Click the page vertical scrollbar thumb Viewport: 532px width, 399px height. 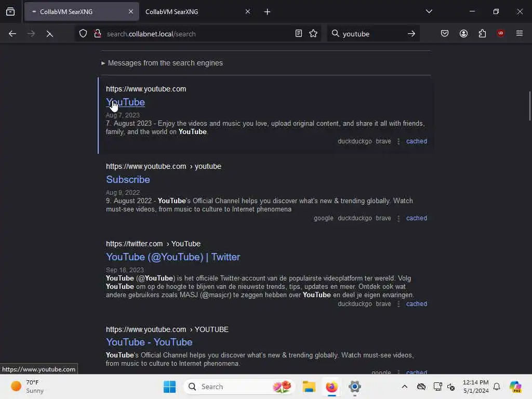pyautogui.click(x=529, y=105)
